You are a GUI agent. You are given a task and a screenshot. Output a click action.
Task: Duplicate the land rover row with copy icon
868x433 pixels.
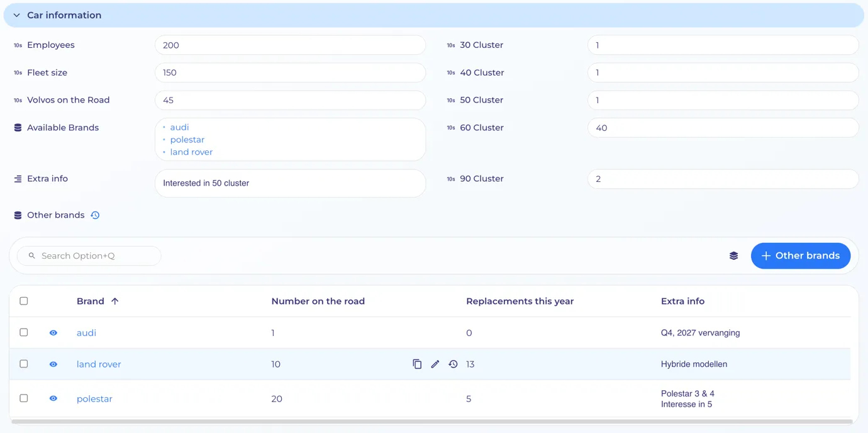click(x=417, y=364)
